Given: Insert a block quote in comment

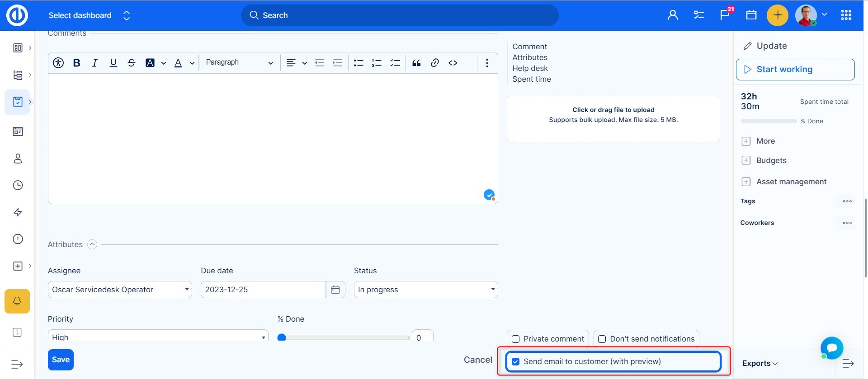Looking at the screenshot, I should pyautogui.click(x=416, y=63).
